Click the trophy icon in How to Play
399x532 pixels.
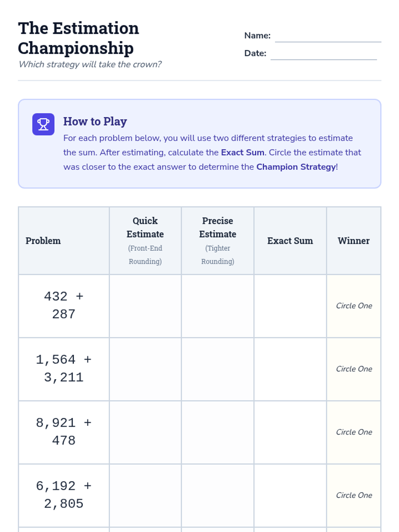[43, 124]
